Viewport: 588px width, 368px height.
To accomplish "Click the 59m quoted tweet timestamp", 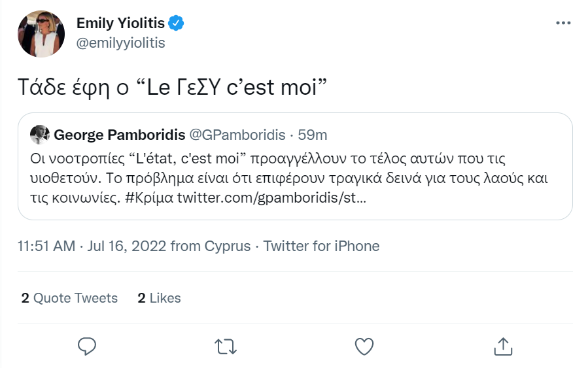I will coord(313,135).
